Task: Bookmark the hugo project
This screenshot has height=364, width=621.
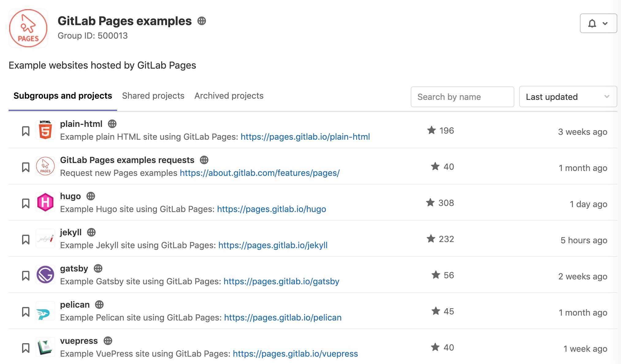Action: click(26, 203)
